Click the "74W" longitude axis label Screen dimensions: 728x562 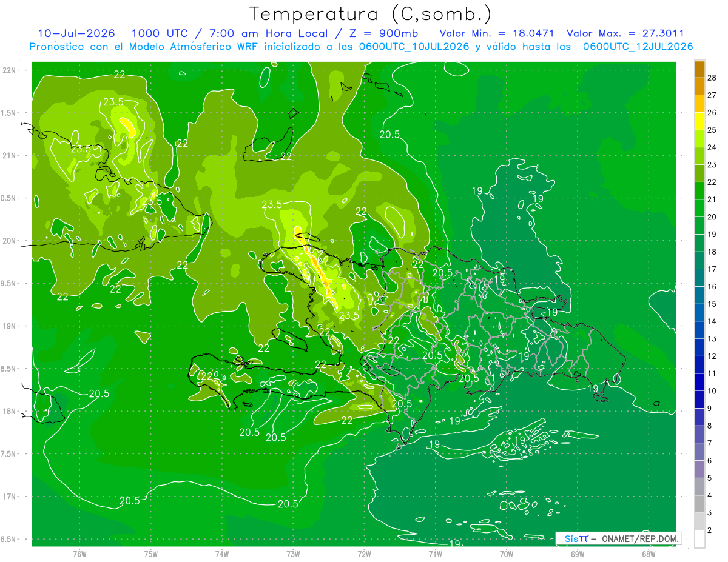pyautogui.click(x=222, y=554)
